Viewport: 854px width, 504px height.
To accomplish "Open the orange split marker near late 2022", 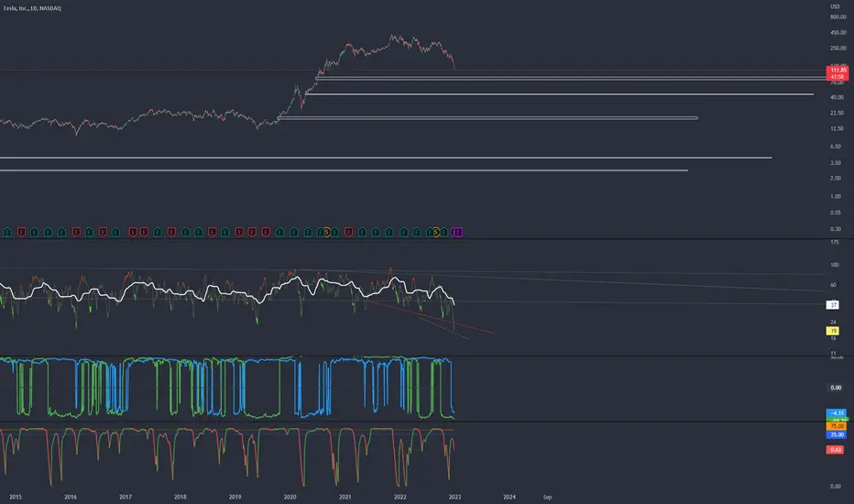I will tap(436, 233).
